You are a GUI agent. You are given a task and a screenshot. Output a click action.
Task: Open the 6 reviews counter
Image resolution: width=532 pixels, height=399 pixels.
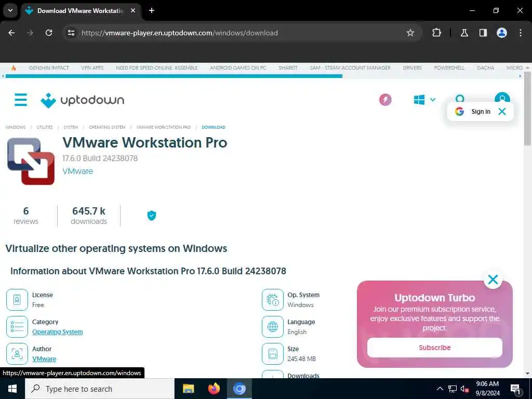click(26, 216)
